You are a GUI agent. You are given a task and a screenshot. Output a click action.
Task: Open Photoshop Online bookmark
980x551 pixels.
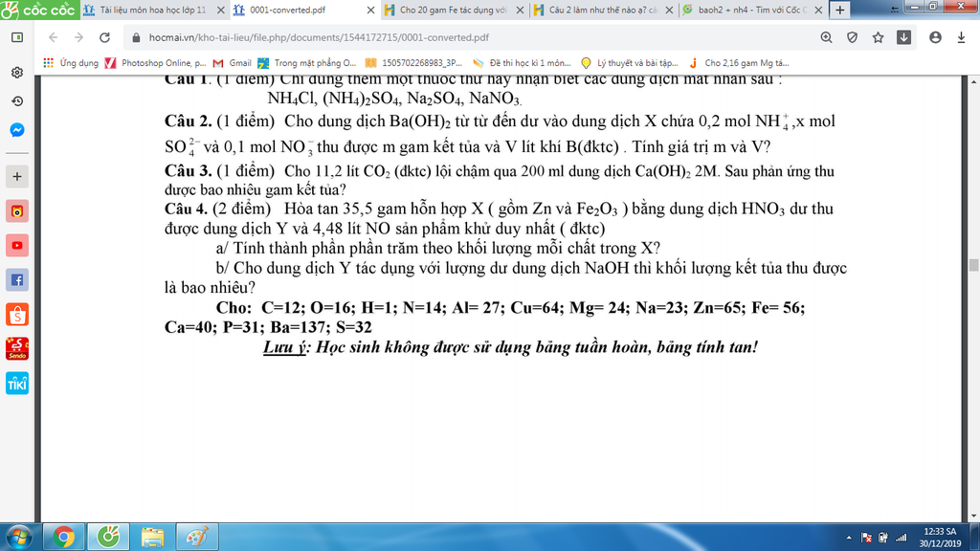(156, 63)
